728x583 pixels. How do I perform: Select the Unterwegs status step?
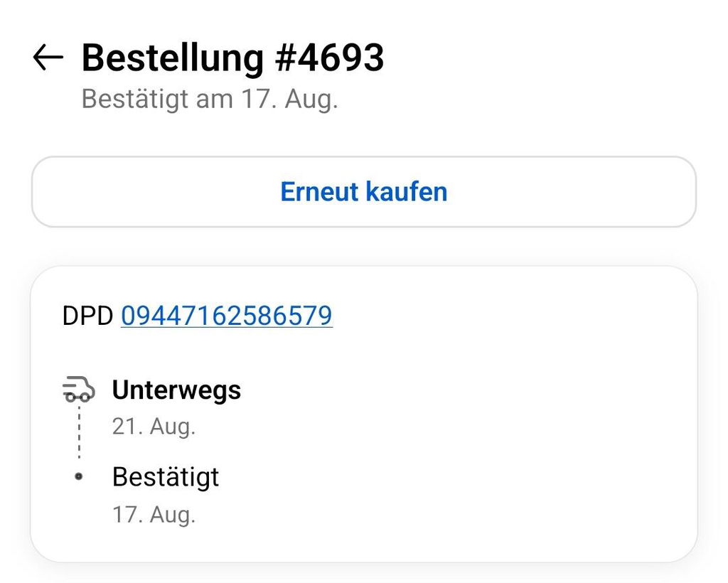tap(176, 390)
